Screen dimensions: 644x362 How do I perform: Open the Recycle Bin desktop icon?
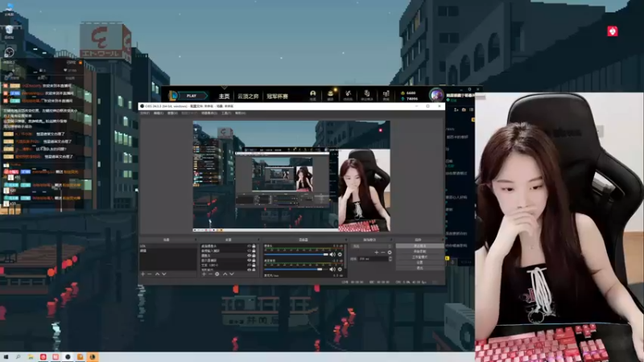(9, 31)
